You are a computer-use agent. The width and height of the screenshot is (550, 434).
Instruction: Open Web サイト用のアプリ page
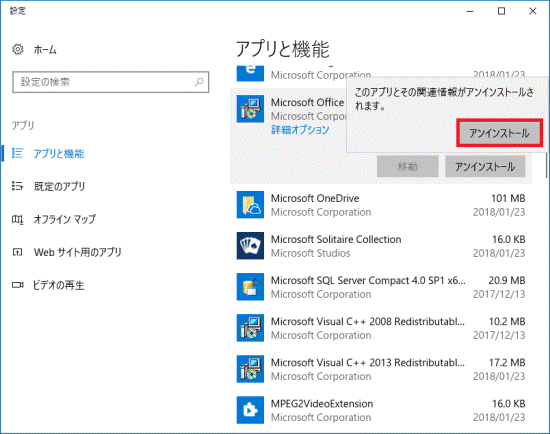[78, 252]
